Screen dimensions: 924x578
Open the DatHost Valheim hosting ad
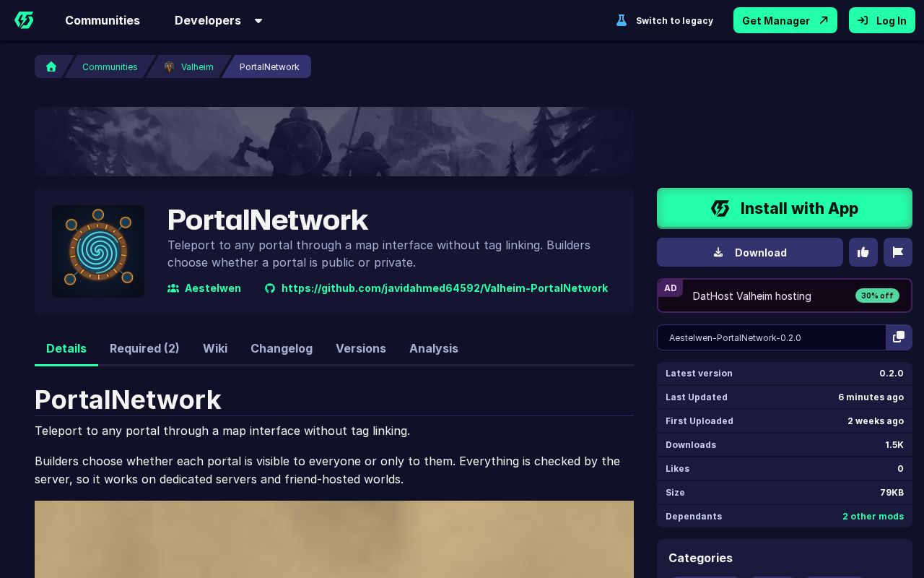click(x=785, y=296)
